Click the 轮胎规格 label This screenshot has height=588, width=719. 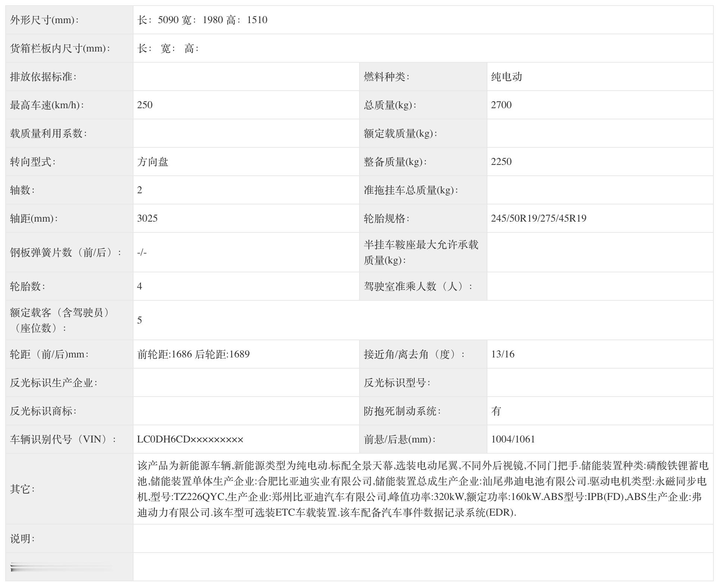[x=386, y=218]
